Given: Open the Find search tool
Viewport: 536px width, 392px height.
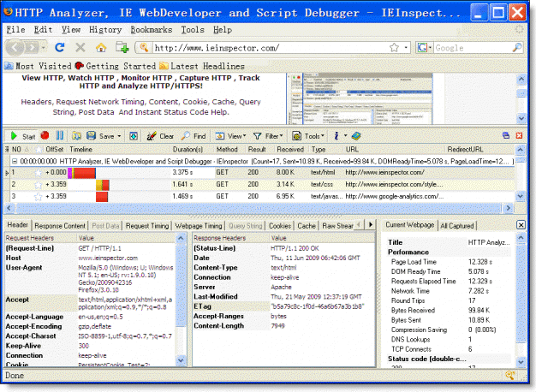Looking at the screenshot, I should point(194,136).
